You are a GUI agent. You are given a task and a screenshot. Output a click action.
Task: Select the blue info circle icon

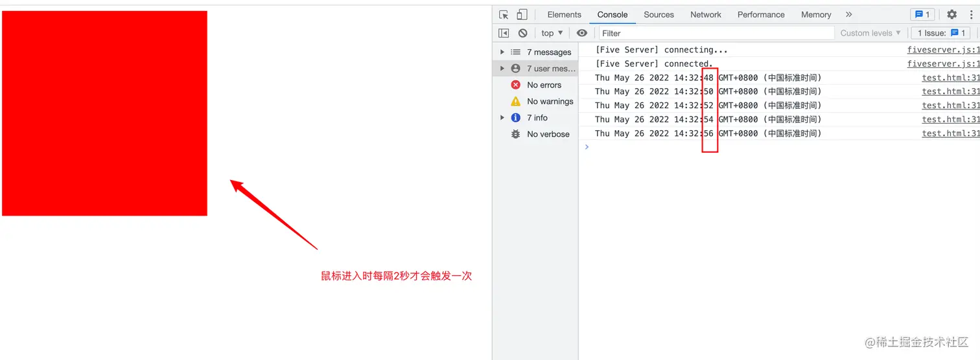point(515,117)
